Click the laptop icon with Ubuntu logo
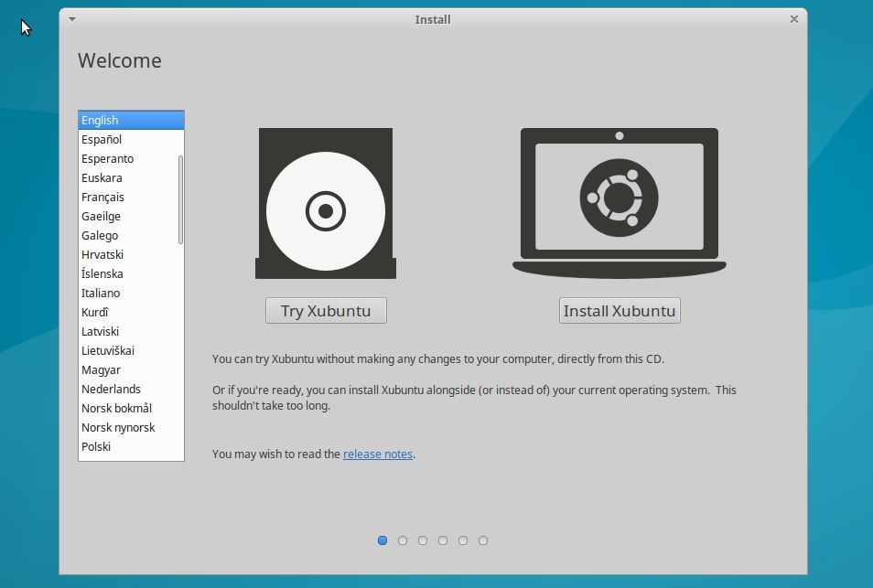The width and height of the screenshot is (873, 588). point(619,201)
